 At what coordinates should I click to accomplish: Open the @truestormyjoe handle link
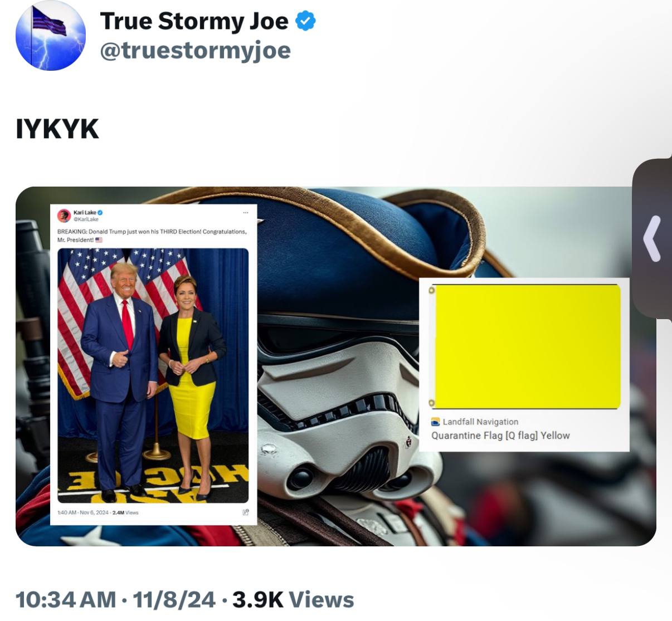[x=195, y=50]
